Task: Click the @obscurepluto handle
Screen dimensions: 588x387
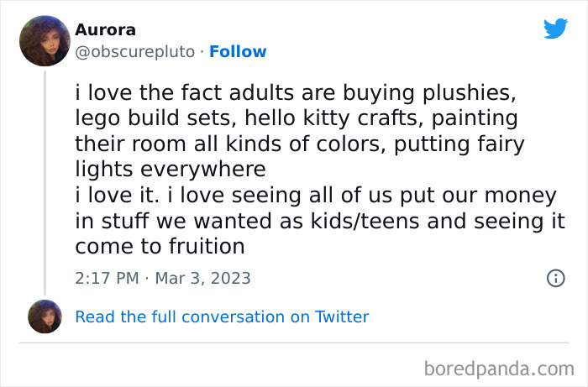Action: [x=136, y=51]
